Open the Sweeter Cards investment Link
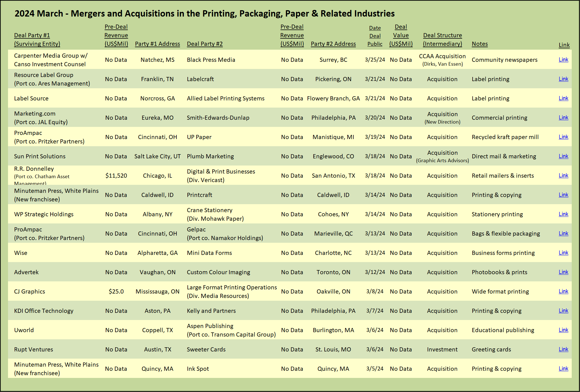The height and width of the screenshot is (392, 580). 563,349
